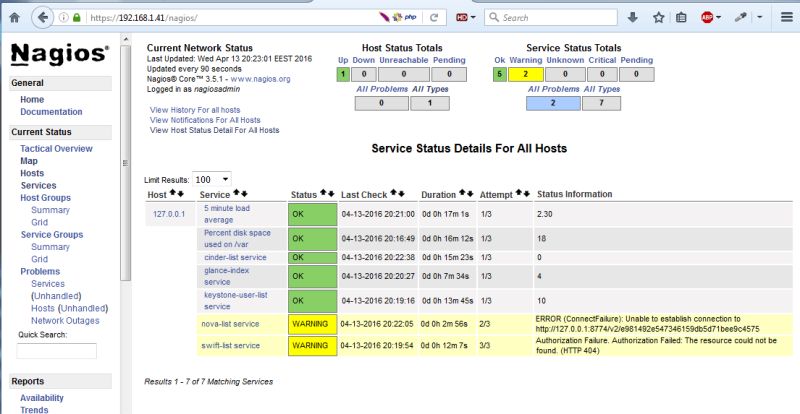Open the toolbar overflow dropdown arrow
The height and width of the screenshot is (414, 800).
pos(760,17)
